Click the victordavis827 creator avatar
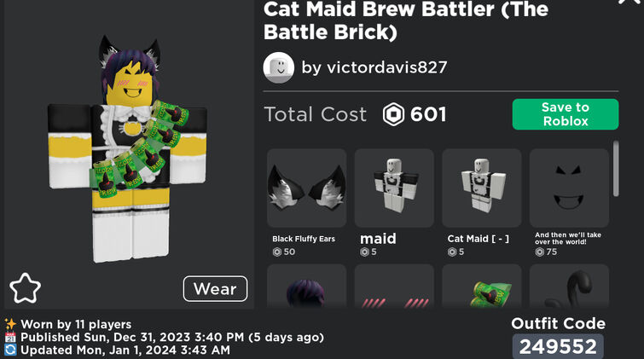Image resolution: width=644 pixels, height=359 pixels. point(278,67)
